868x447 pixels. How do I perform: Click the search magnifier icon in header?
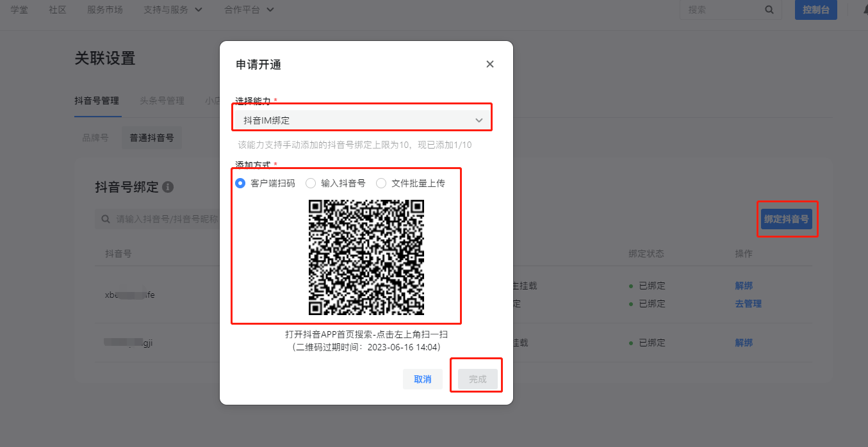click(x=769, y=10)
